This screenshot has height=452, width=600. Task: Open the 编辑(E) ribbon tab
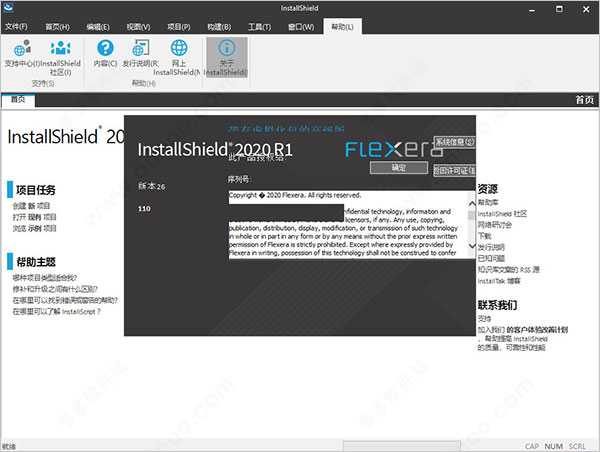98,26
